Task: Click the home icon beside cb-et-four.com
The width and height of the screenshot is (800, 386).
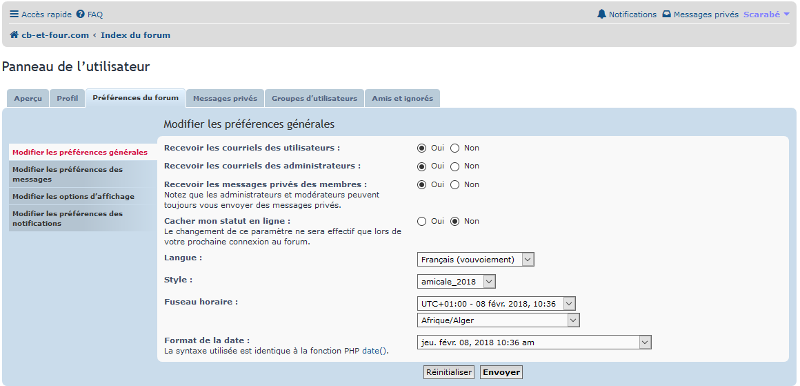Action: click(14, 35)
